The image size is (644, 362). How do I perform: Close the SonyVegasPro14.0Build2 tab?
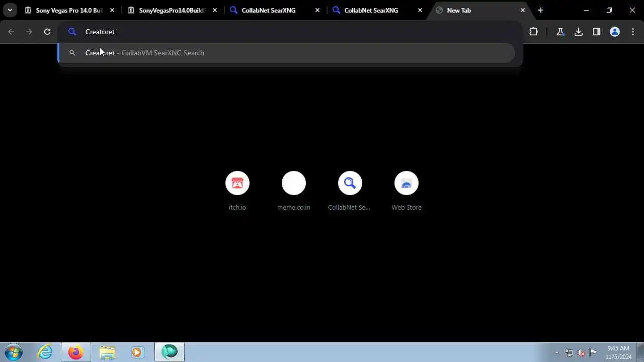tap(215, 10)
